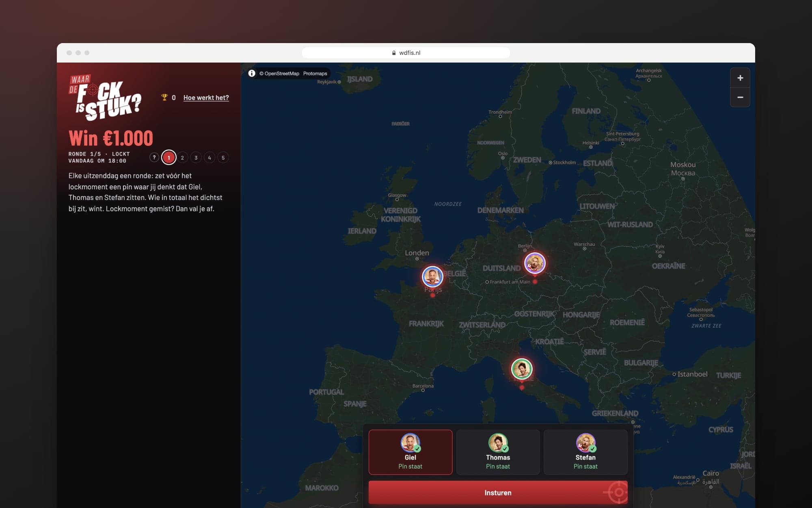The width and height of the screenshot is (812, 508).
Task: Open the Hoe werkt het? link
Action: tap(206, 98)
